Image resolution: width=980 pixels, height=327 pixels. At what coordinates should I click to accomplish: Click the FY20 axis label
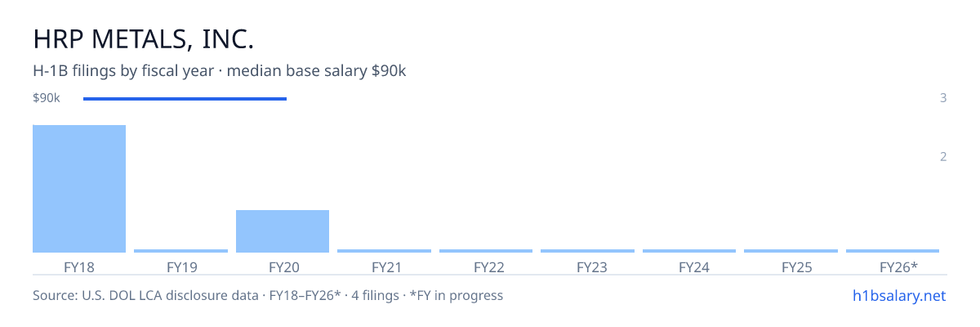[x=283, y=267]
